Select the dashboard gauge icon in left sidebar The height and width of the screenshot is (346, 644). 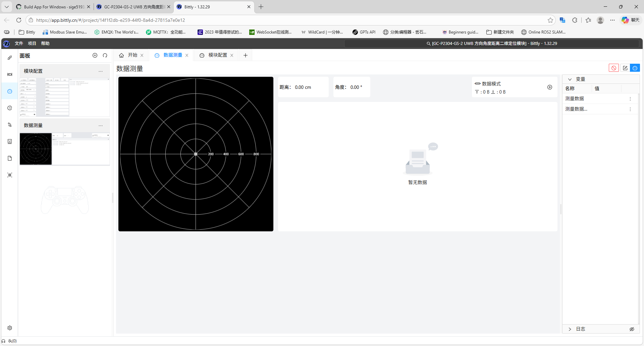coord(10,91)
